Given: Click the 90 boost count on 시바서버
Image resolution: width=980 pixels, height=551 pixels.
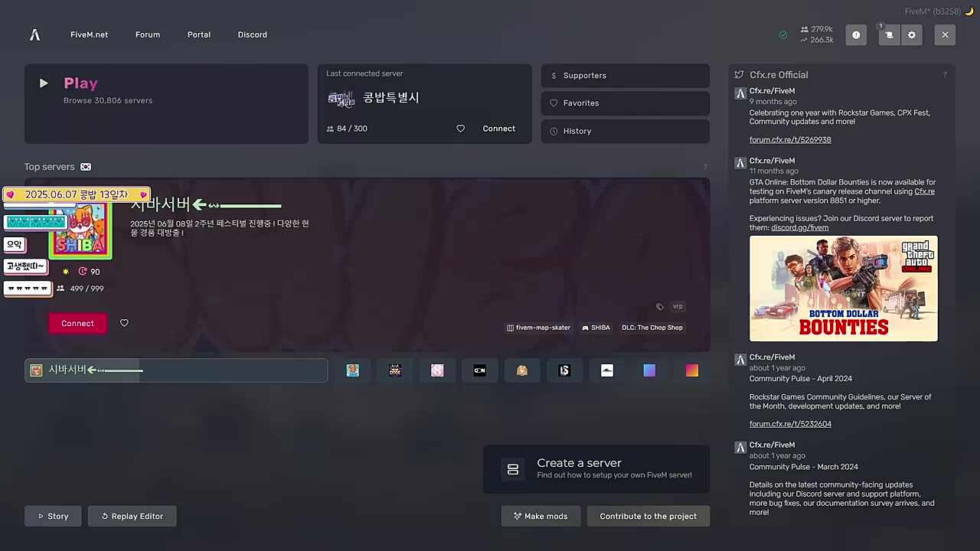Looking at the screenshot, I should click(x=95, y=272).
